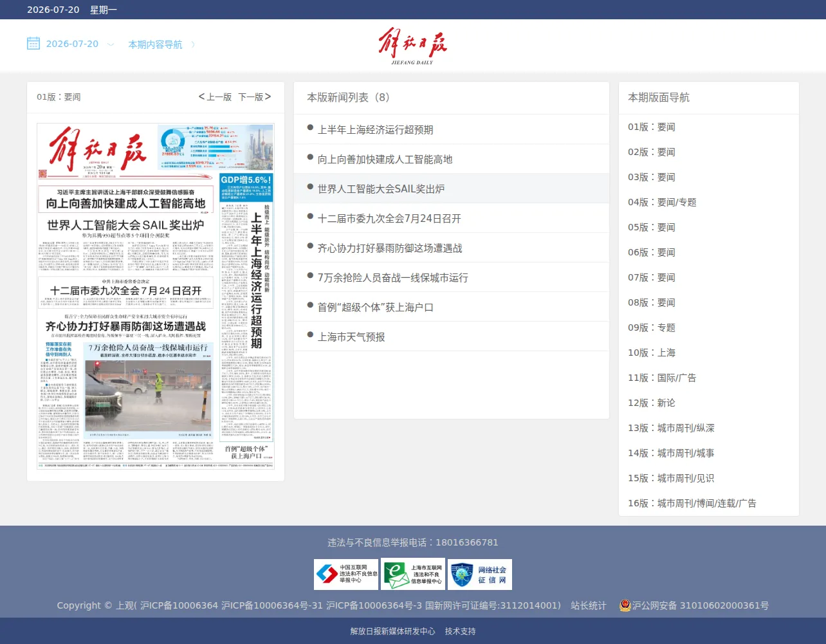Navigate to 11版：国际/广告 page
This screenshot has height=644, width=826.
coord(662,378)
